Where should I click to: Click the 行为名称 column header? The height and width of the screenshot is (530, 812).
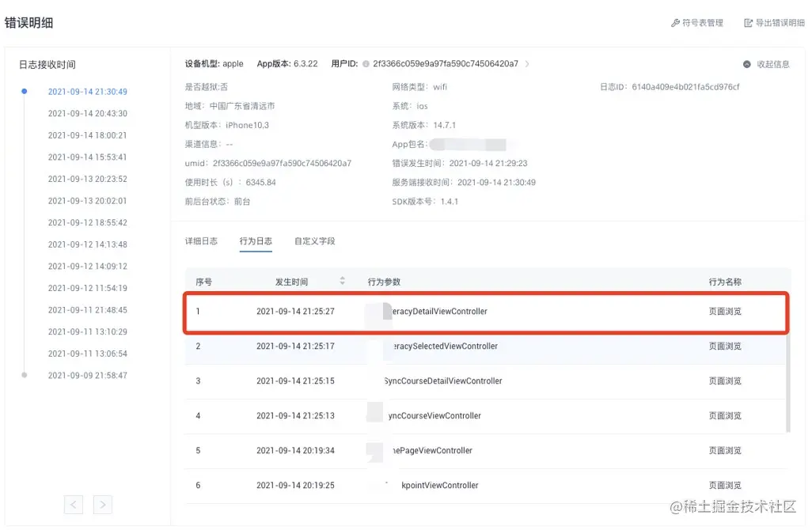pos(725,282)
